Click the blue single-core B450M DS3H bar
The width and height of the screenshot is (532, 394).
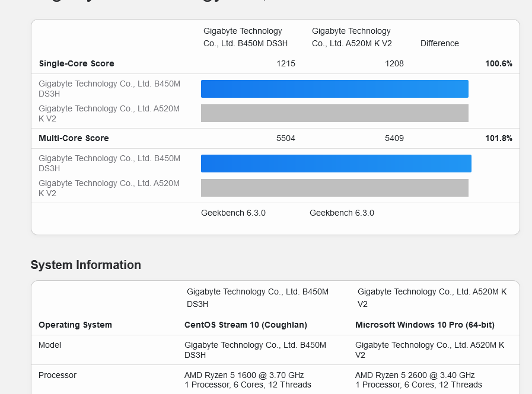click(x=335, y=89)
